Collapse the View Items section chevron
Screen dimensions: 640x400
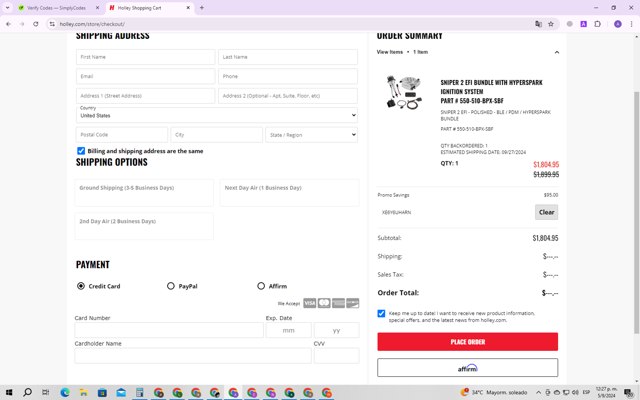557,52
